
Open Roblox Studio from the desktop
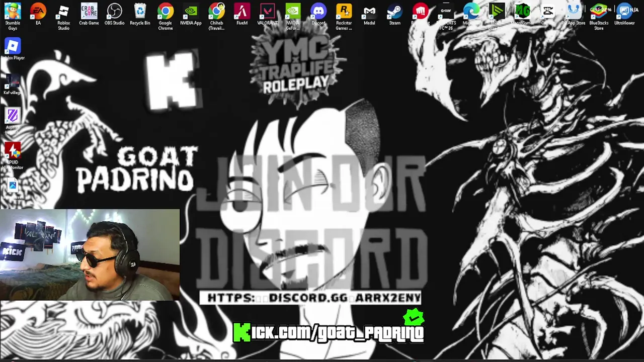[x=63, y=16]
